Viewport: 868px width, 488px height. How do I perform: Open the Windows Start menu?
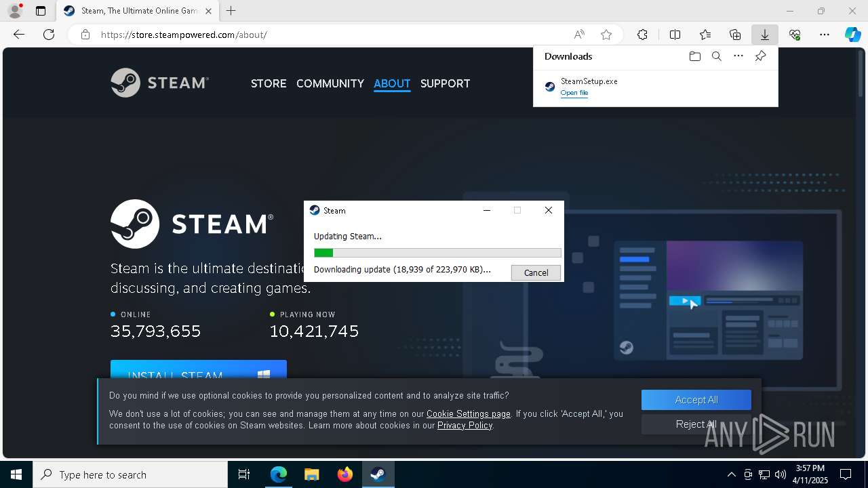tap(16, 474)
